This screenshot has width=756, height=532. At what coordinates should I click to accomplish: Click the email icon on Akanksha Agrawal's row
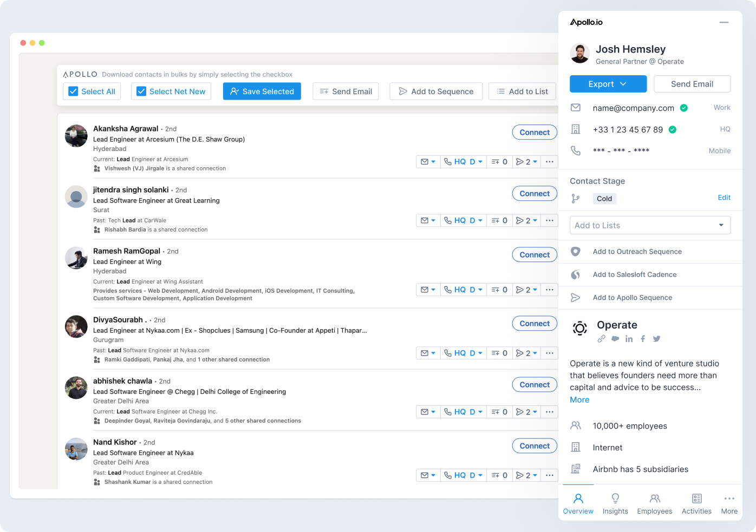425,161
